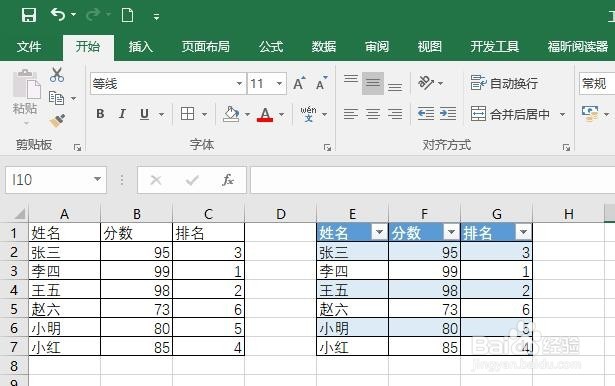Increase font size with large A
This screenshot has width=615, height=386.
tap(299, 83)
